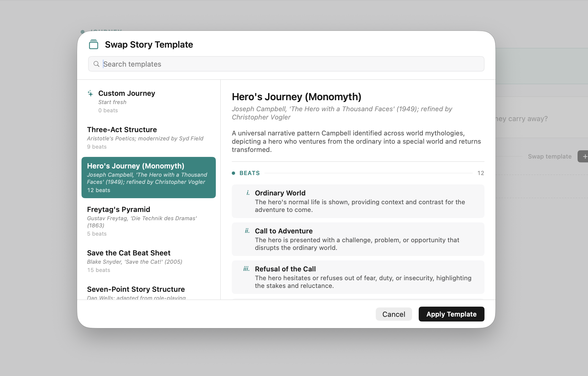Click the '15 beats' label under Save the Cat
This screenshot has height=376, width=588.
[x=99, y=270]
